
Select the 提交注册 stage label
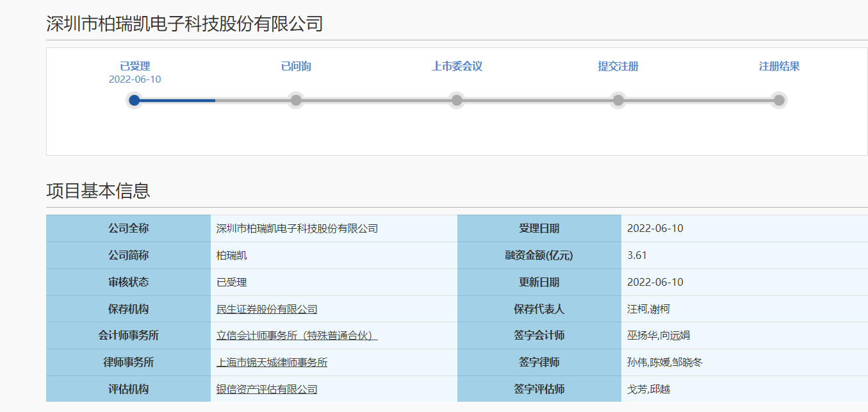[618, 67]
